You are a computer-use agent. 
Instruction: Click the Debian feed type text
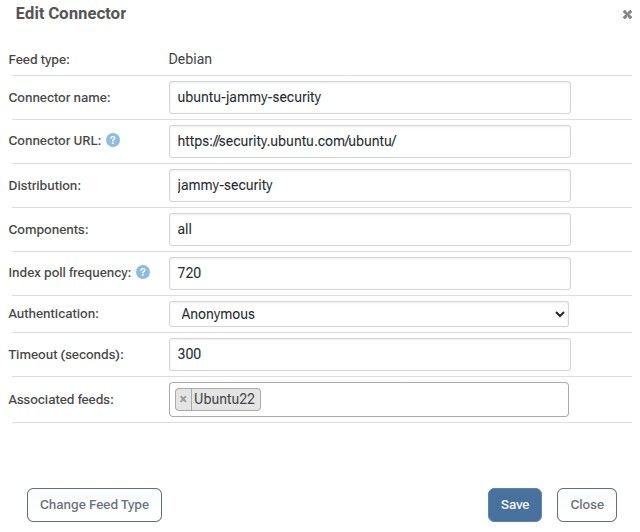pos(190,59)
